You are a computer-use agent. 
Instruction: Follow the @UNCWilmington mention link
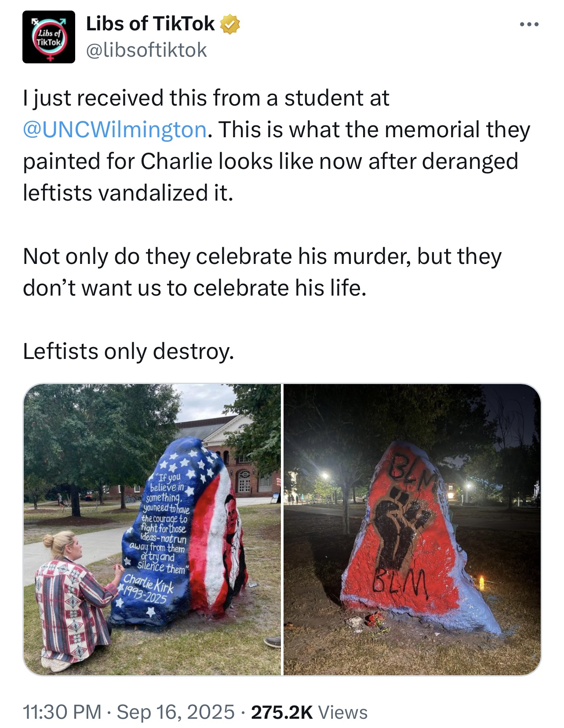pos(115,130)
